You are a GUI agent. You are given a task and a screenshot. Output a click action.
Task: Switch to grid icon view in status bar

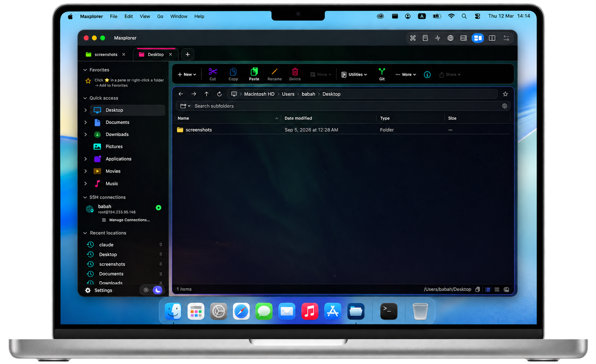pyautogui.click(x=497, y=289)
